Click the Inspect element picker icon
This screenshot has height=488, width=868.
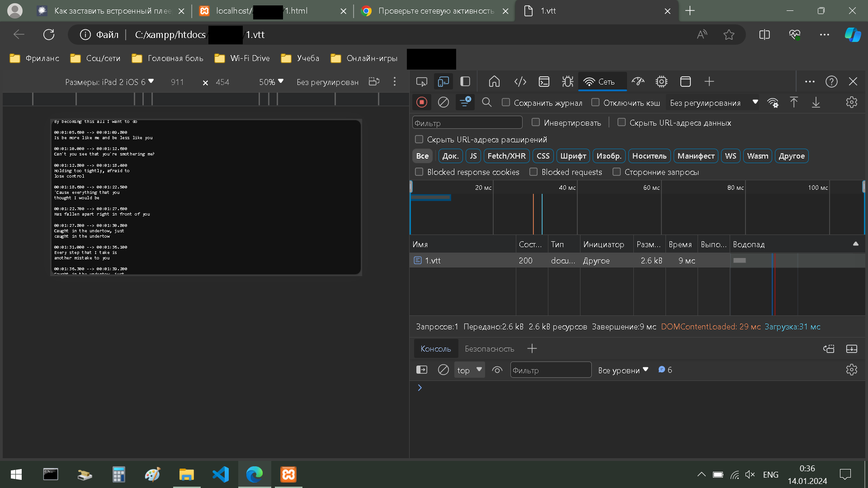[421, 82]
